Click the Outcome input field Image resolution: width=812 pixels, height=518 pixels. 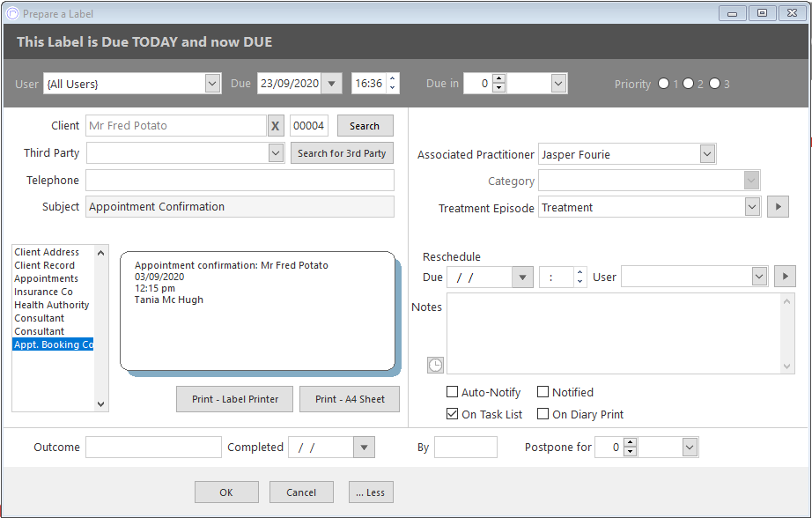[x=153, y=447]
